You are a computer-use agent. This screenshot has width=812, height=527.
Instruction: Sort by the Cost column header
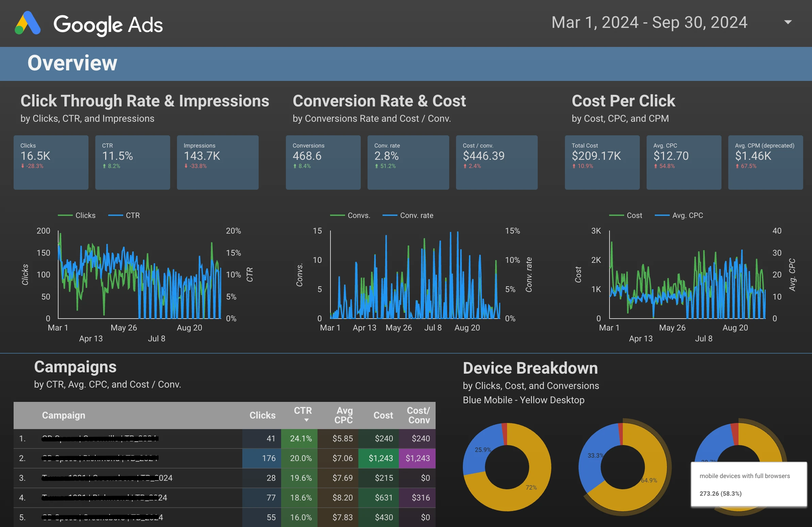383,415
